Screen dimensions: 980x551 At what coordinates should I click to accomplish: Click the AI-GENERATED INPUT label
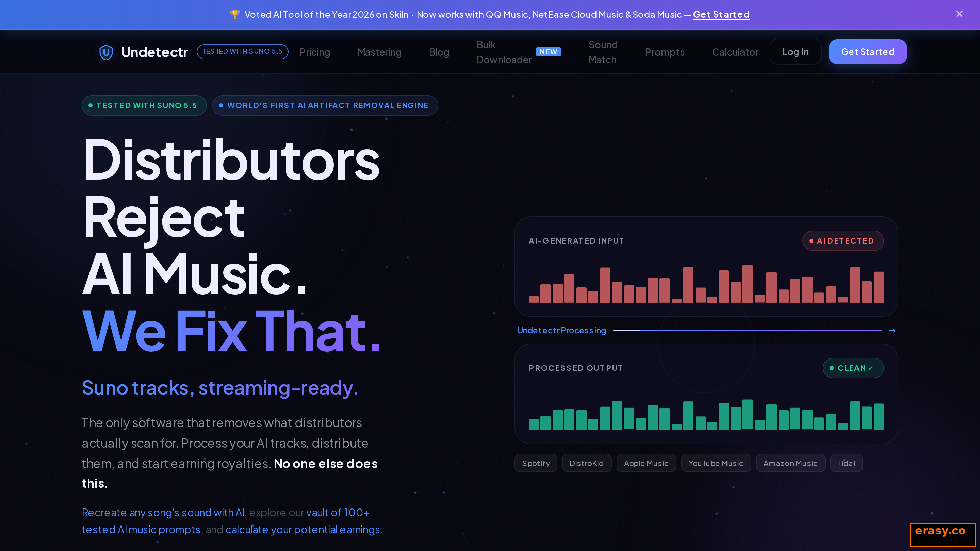point(576,241)
